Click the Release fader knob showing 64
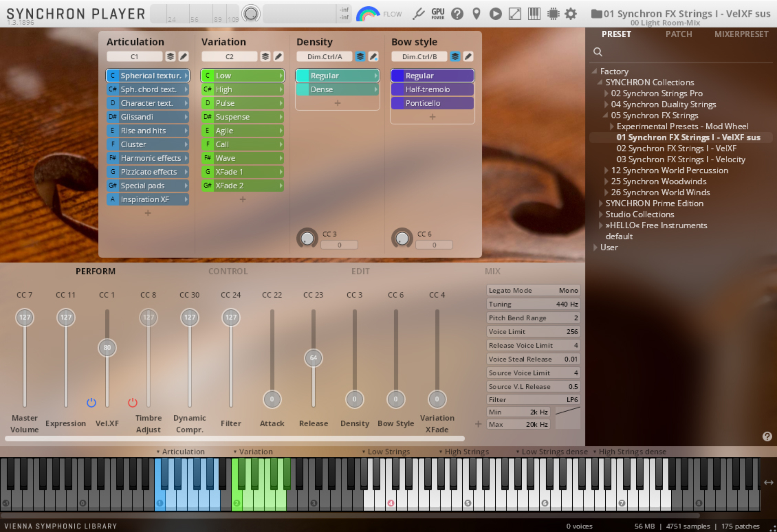The image size is (777, 532). [313, 358]
